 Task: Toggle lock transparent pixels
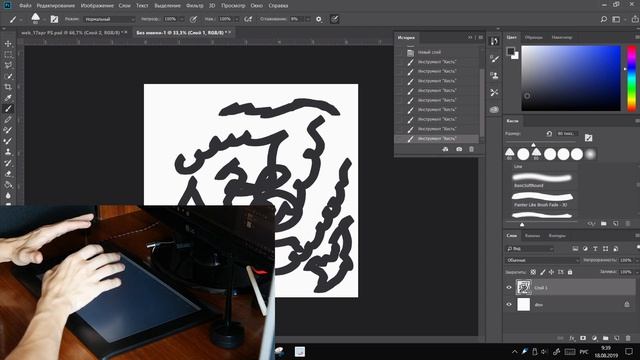[x=533, y=272]
